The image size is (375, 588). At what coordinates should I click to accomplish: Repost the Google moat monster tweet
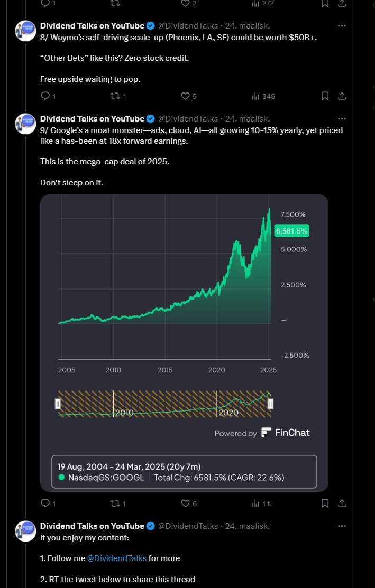tap(118, 503)
